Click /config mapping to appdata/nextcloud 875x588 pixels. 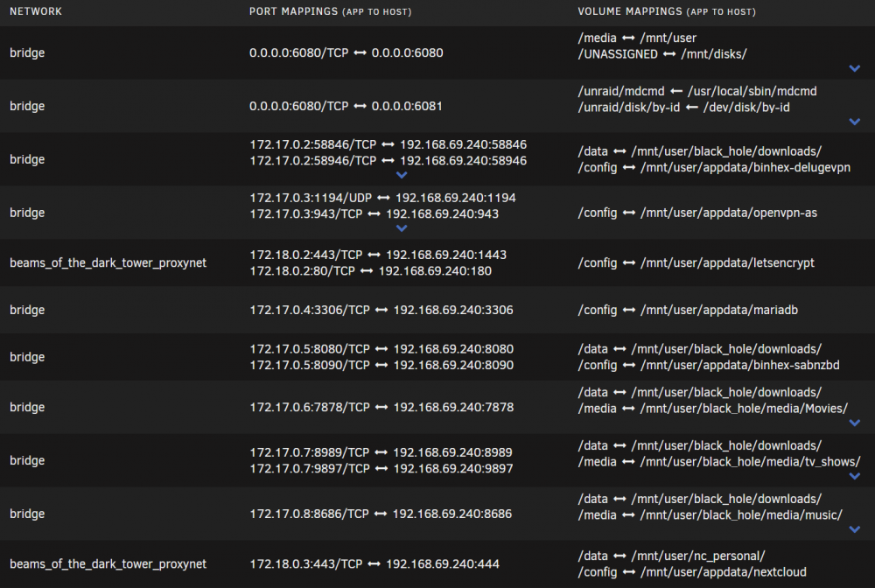[692, 572]
